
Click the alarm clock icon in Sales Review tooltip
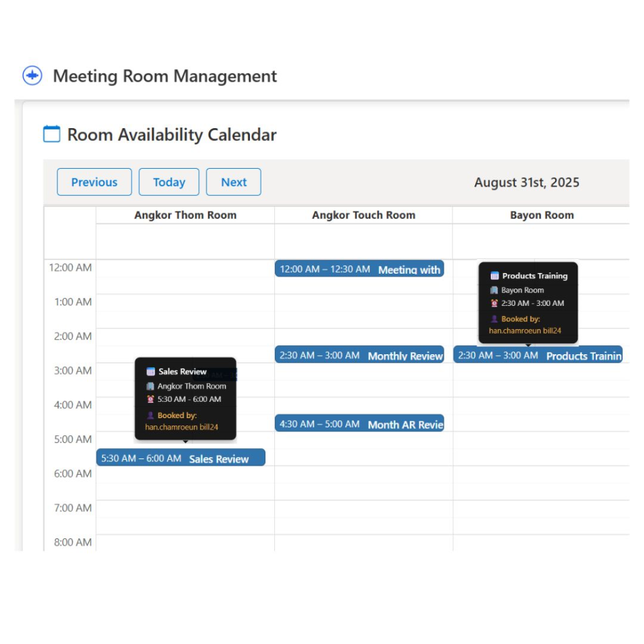pos(150,399)
